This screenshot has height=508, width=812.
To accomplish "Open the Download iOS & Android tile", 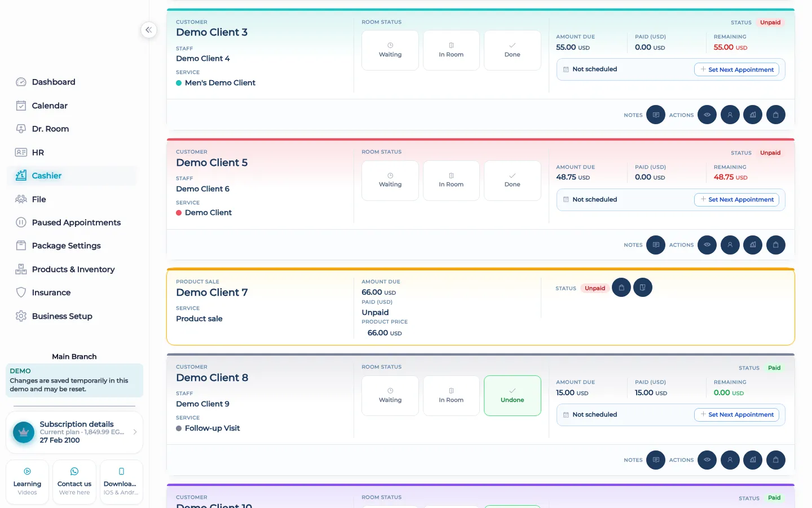I will click(121, 482).
